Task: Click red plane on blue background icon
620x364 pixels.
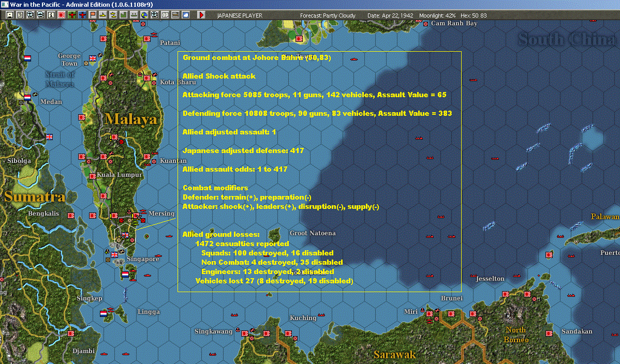Action: click(82, 15)
